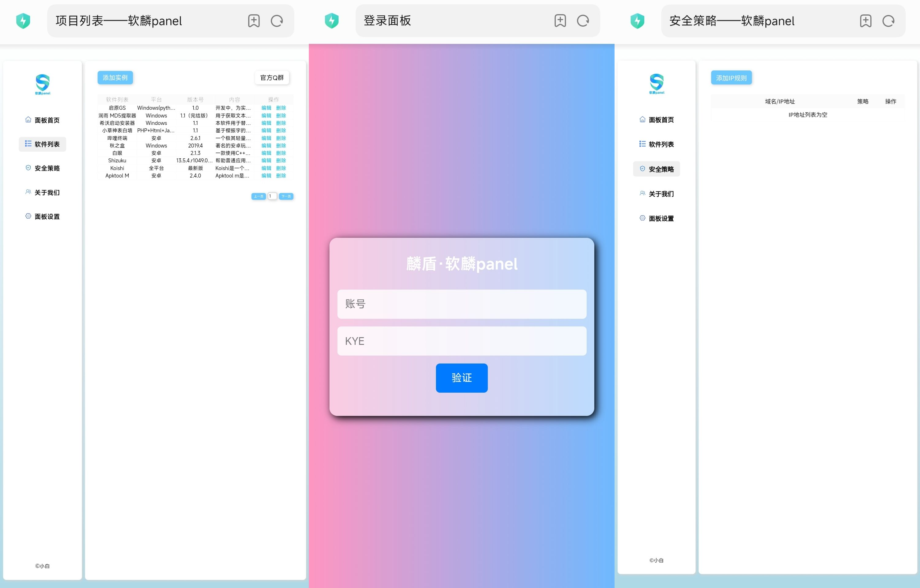This screenshot has height=588, width=920.
Task: Click the 添加IP规则 button
Action: 731,78
